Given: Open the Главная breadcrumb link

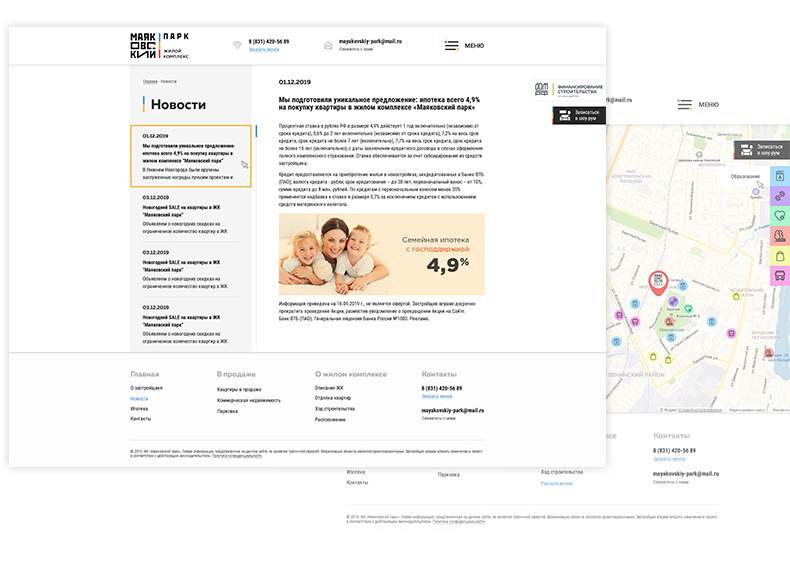Looking at the screenshot, I should [149, 80].
